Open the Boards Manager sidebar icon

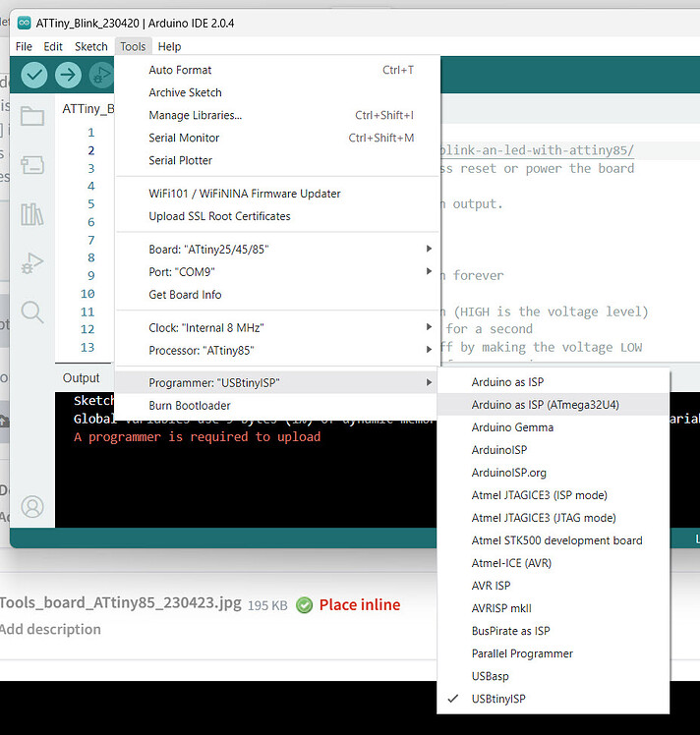click(32, 164)
